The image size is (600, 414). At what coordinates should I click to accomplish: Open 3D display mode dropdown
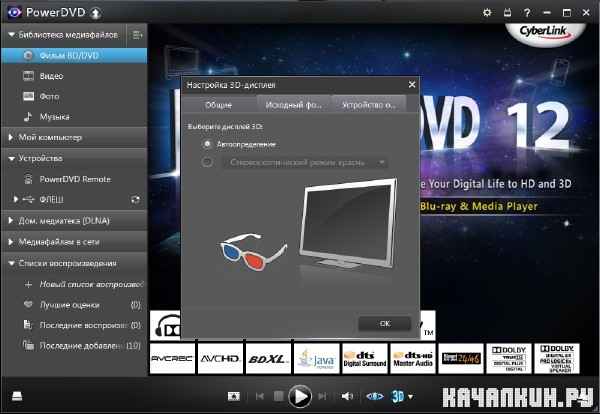coord(305,163)
